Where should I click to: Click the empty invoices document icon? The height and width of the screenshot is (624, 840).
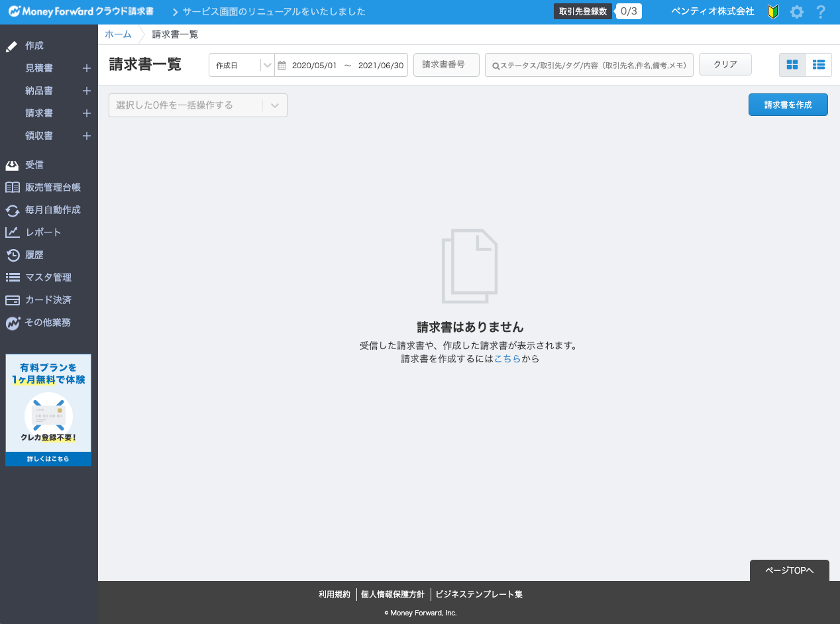(x=470, y=266)
